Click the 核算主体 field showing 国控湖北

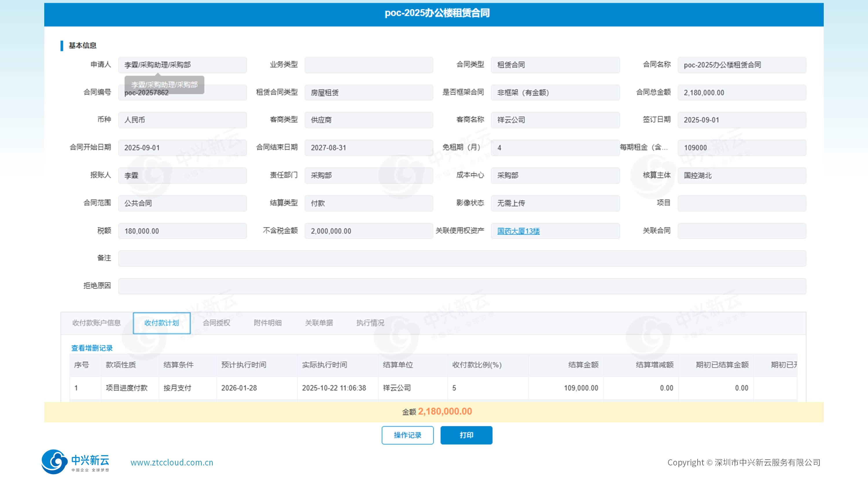tap(742, 176)
